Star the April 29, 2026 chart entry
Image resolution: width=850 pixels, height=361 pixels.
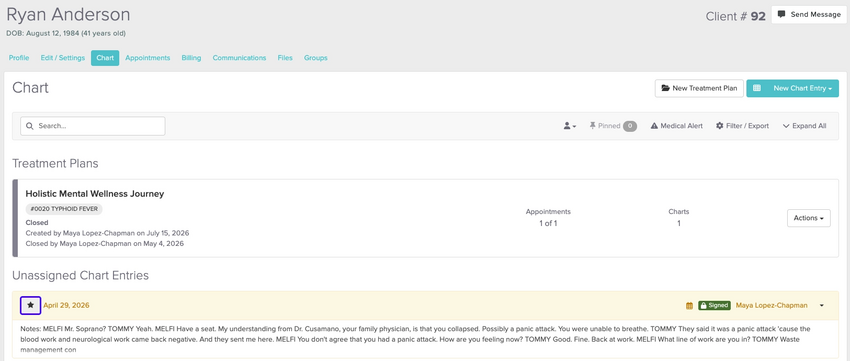(30, 305)
